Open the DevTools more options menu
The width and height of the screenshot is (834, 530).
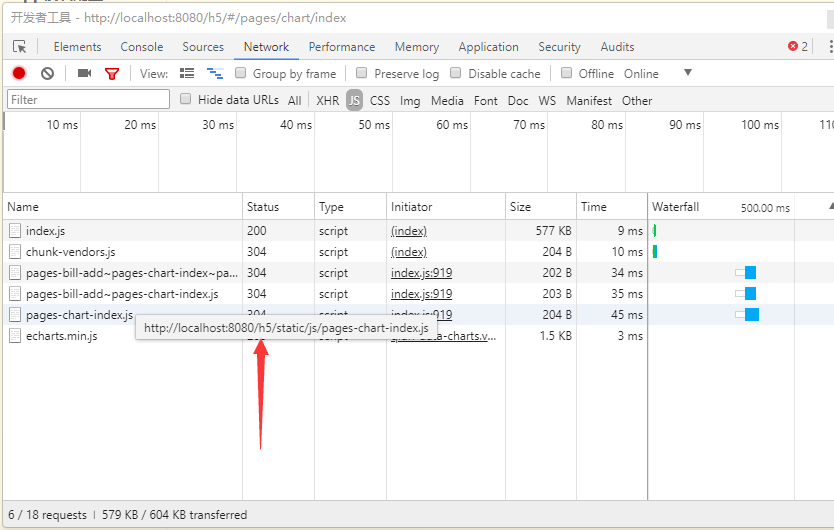point(829,47)
